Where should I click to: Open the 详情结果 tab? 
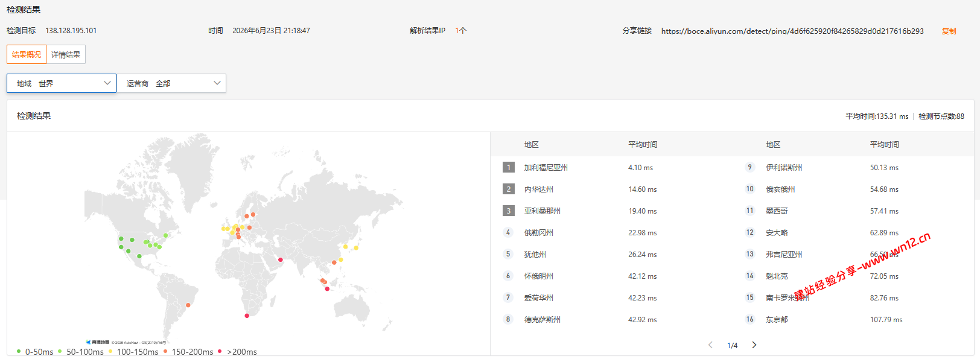(x=66, y=54)
